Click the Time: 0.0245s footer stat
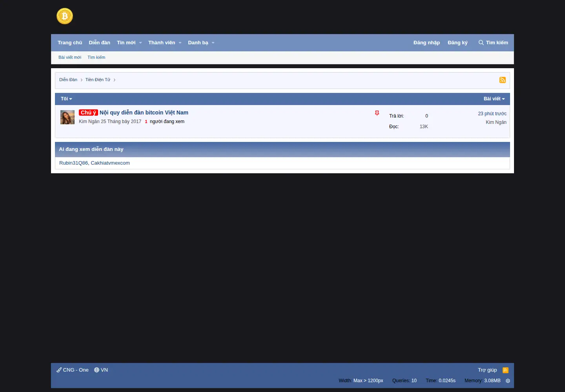The image size is (565, 392). pos(441,381)
